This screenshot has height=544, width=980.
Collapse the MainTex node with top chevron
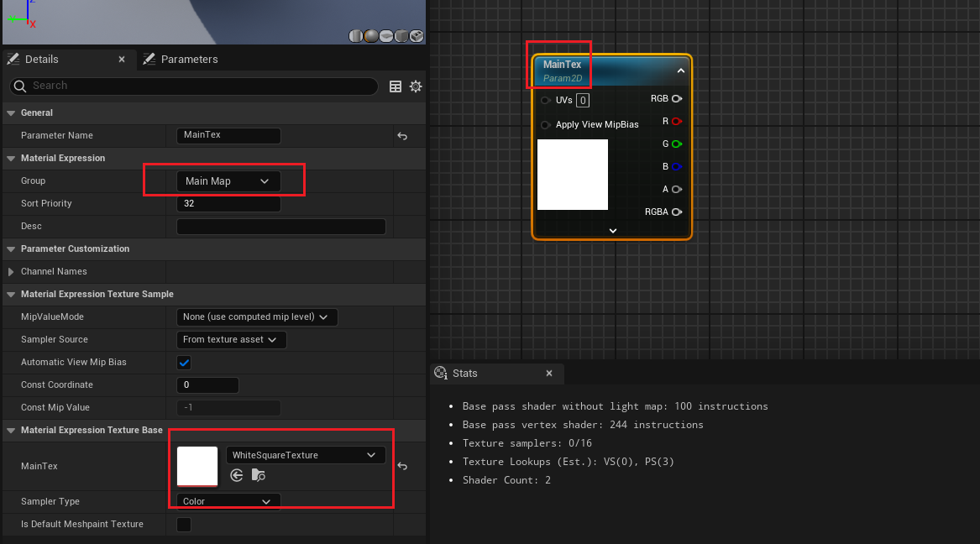681,71
